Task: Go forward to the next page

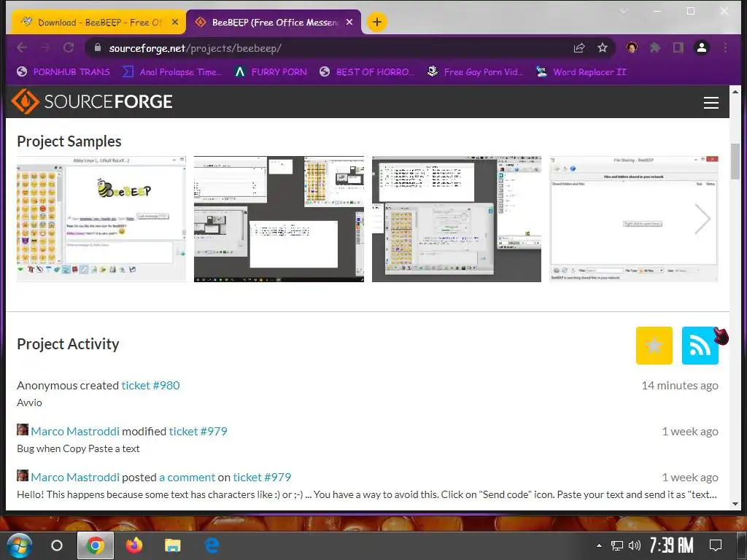Action: click(x=45, y=47)
